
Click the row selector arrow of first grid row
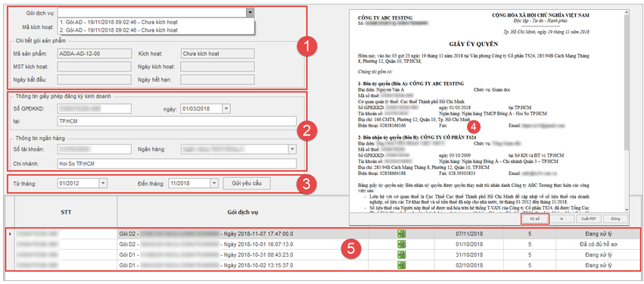(x=10, y=234)
